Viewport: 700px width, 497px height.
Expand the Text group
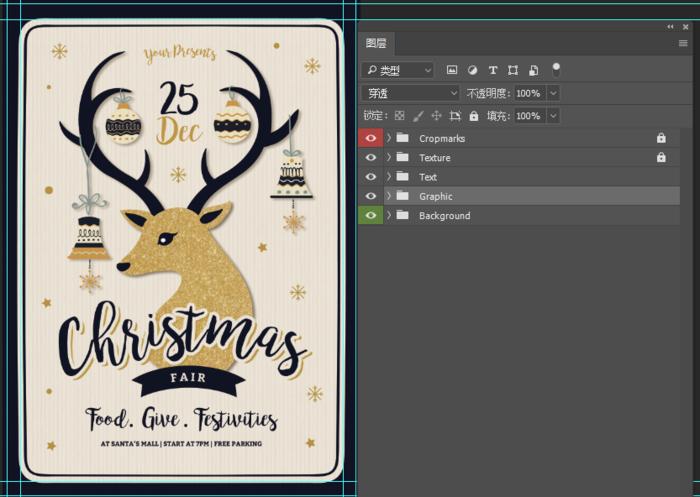(389, 176)
